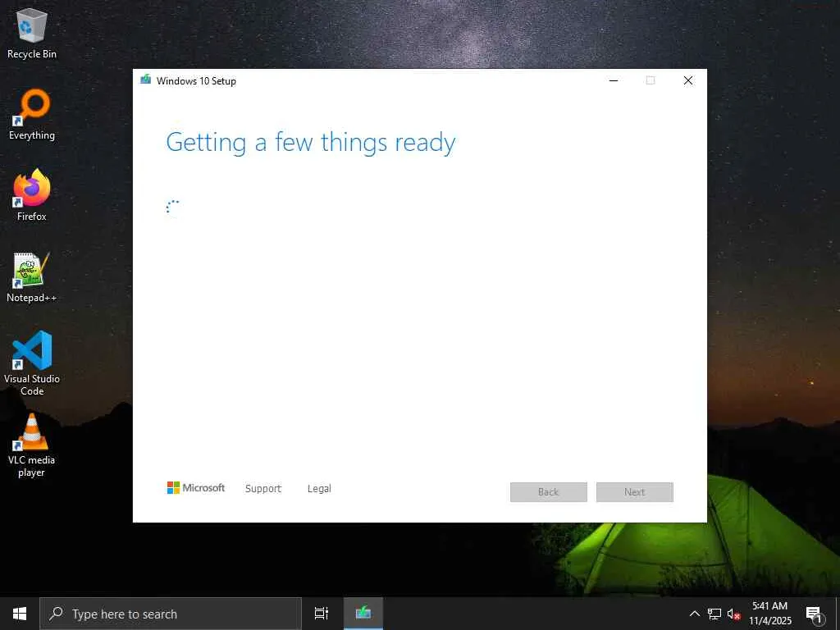The width and height of the screenshot is (840, 630).
Task: Minimize the Windows 10 Setup window
Action: click(x=614, y=80)
